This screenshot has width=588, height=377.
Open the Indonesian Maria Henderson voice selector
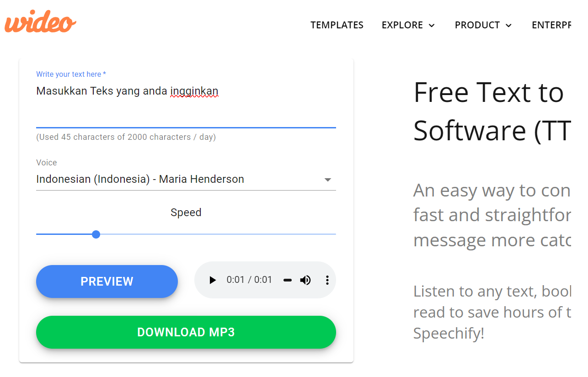tap(140, 179)
